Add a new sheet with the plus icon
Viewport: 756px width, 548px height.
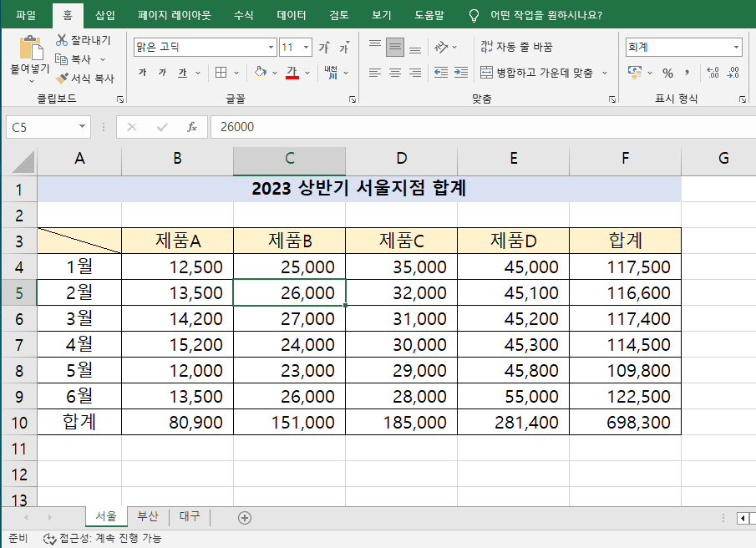coord(245,518)
